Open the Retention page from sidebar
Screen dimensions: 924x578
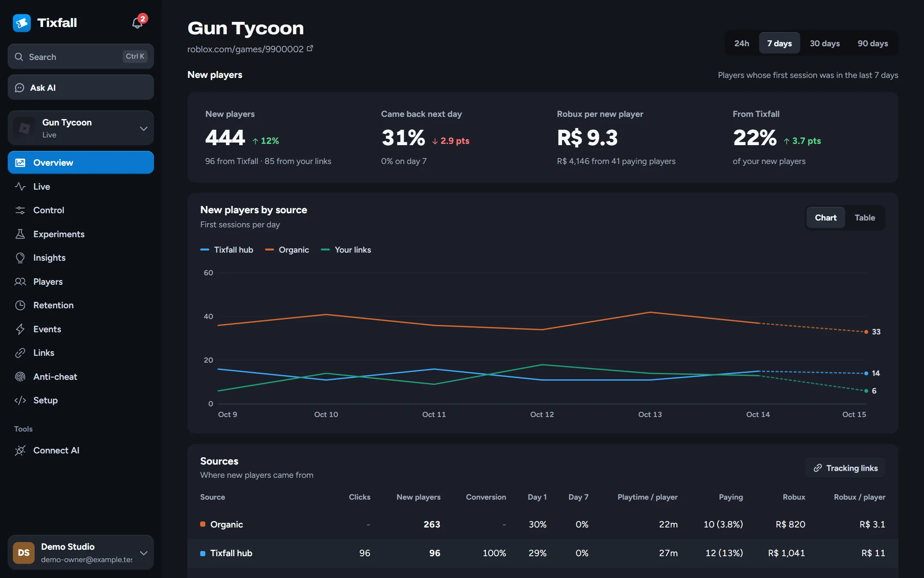tap(81, 305)
